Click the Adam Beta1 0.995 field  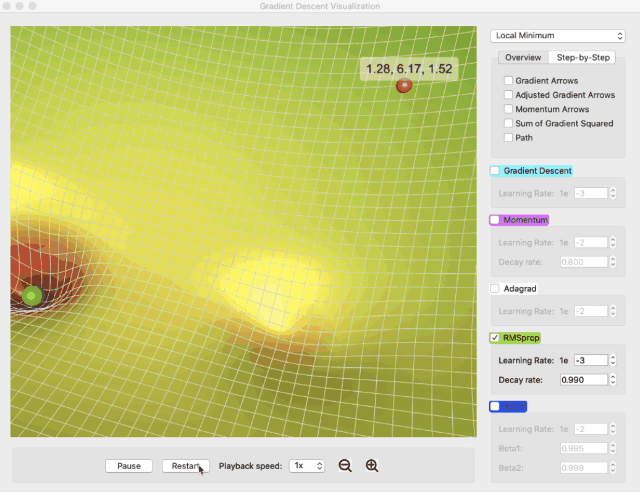click(584, 448)
